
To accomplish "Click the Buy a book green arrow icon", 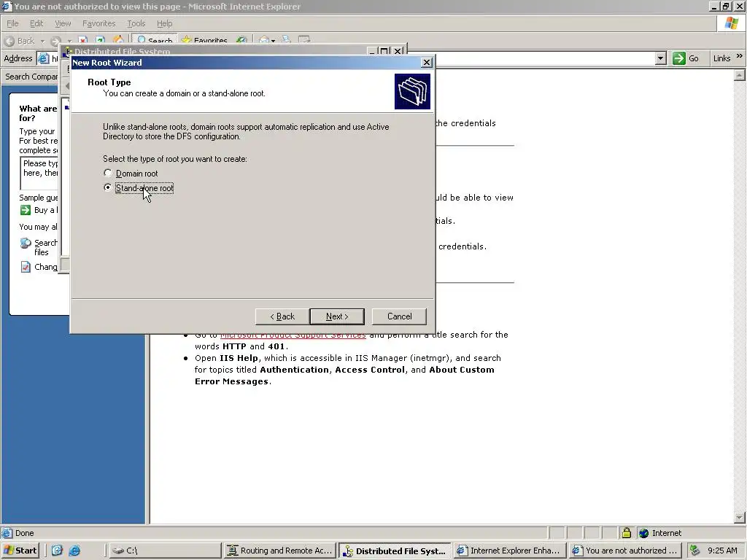I will 26,210.
